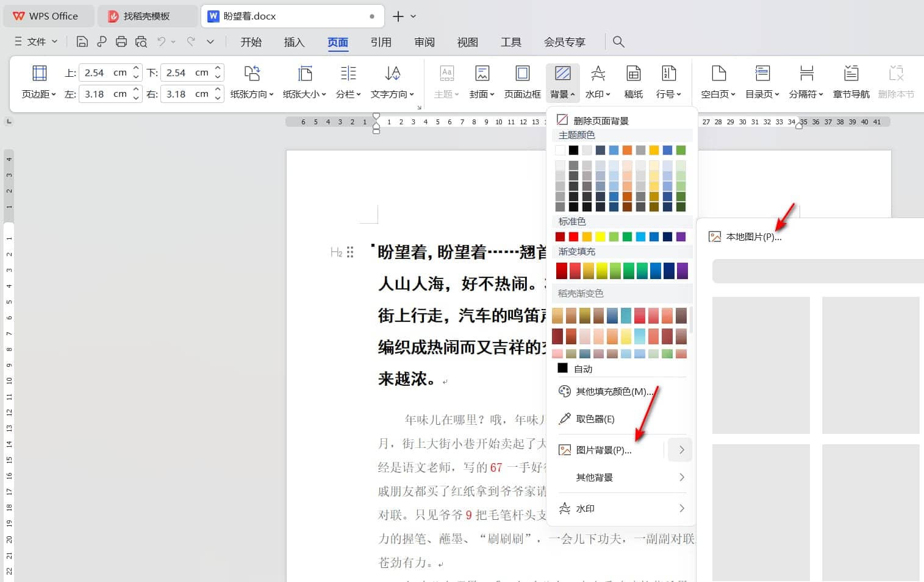Select the 纸张大小 paper size tool
The image size is (924, 582).
[304, 82]
